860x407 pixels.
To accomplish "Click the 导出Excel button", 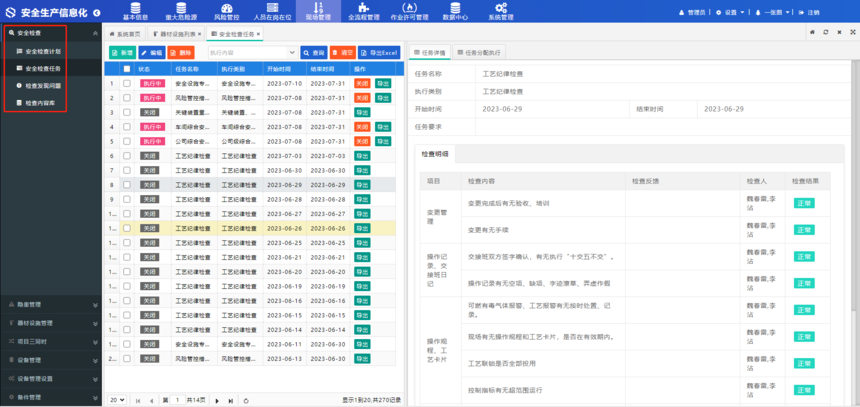I will pos(379,52).
